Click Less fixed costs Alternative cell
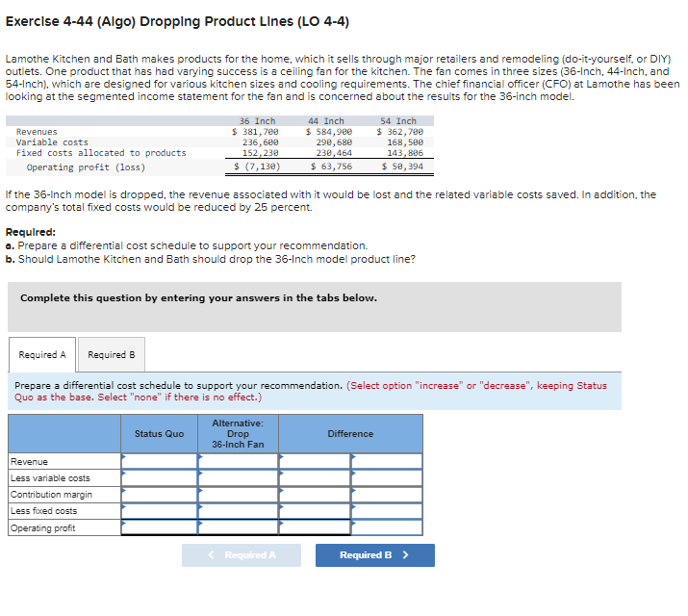The image size is (688, 616). (238, 511)
